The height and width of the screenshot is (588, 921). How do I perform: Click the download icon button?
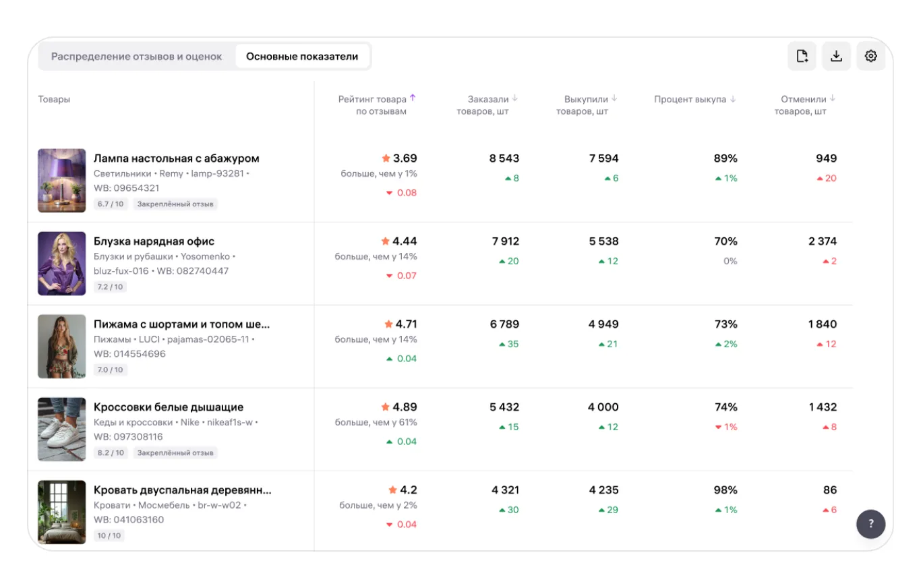(836, 56)
